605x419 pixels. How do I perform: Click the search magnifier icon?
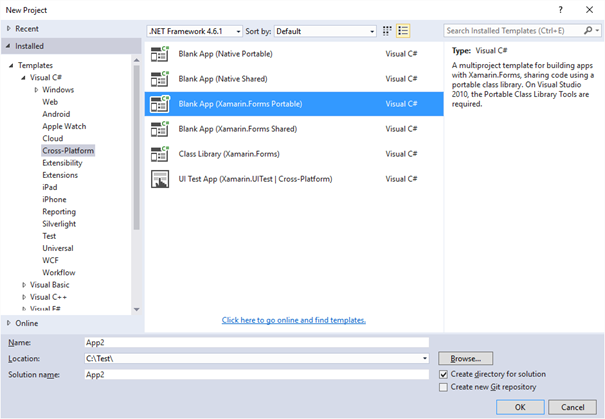pos(588,30)
